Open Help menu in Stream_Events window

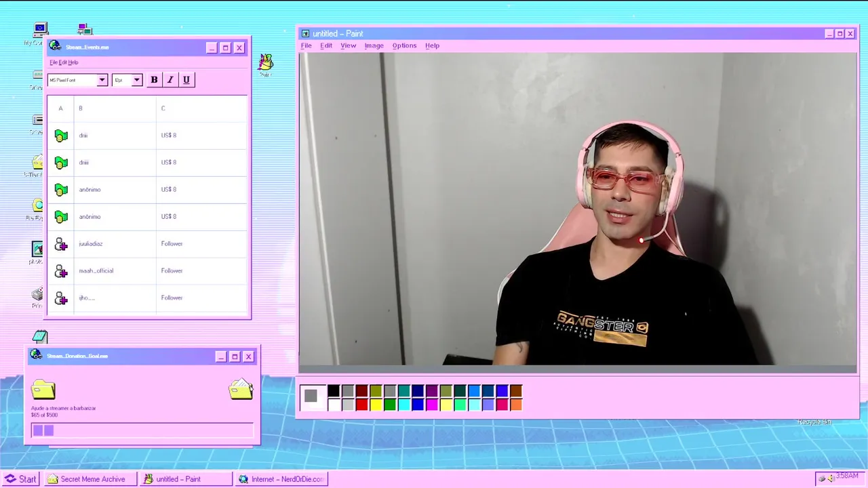click(73, 62)
